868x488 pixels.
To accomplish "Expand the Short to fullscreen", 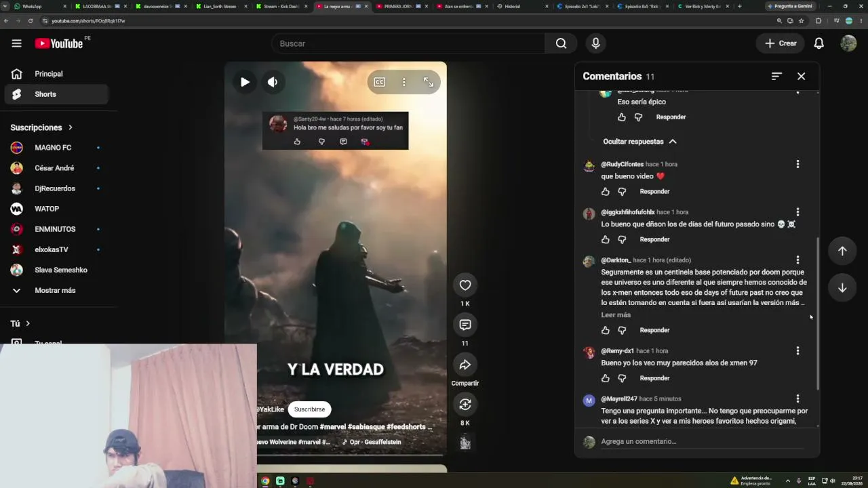I will pyautogui.click(x=429, y=82).
